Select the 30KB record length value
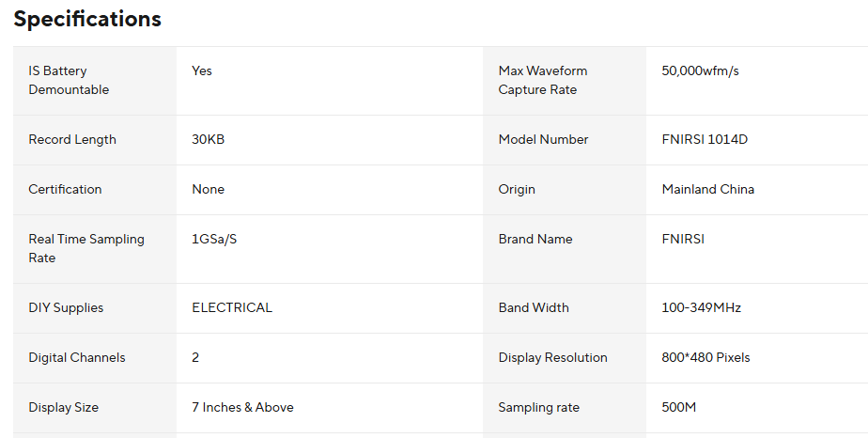Viewport: 868px width, 438px height. (208, 139)
